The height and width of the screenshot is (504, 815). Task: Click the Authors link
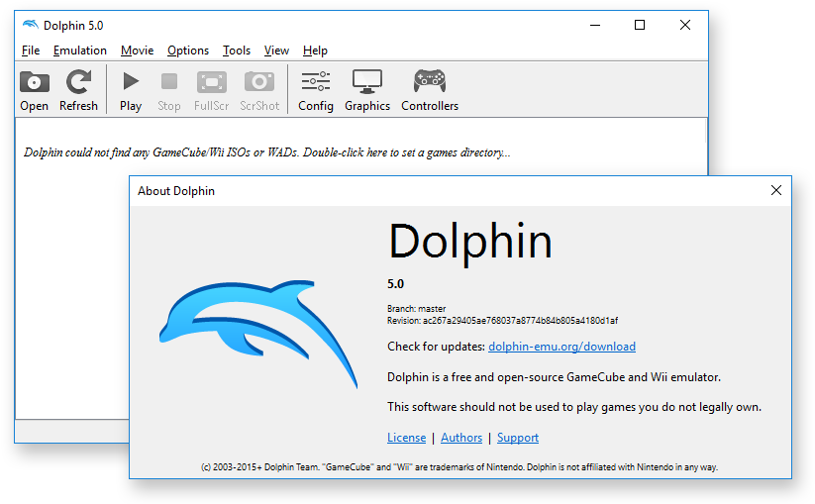[x=461, y=438]
